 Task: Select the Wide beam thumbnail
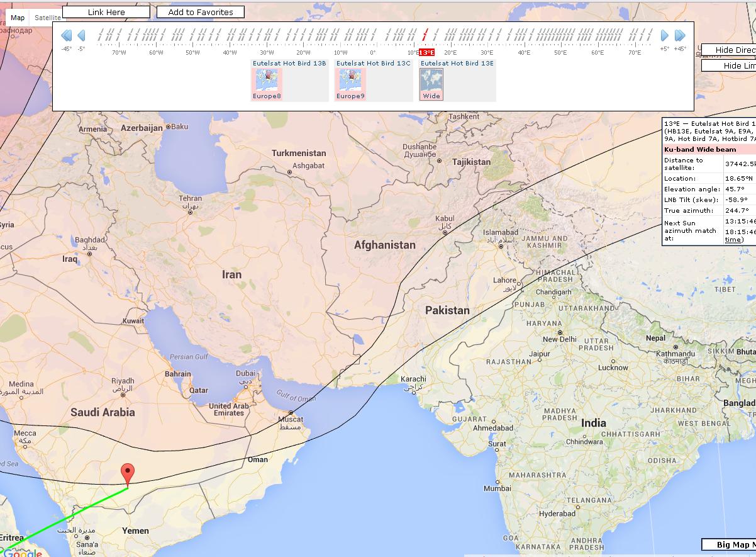431,84
